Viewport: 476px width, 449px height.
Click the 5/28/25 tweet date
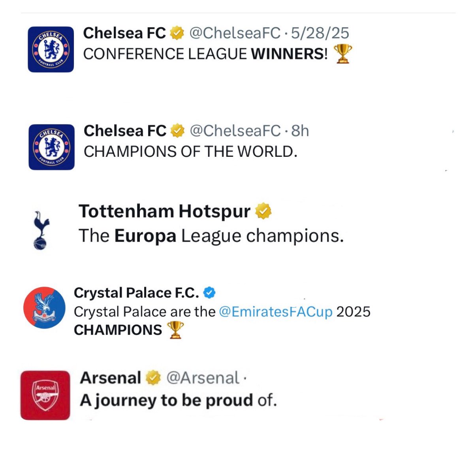pyautogui.click(x=320, y=33)
